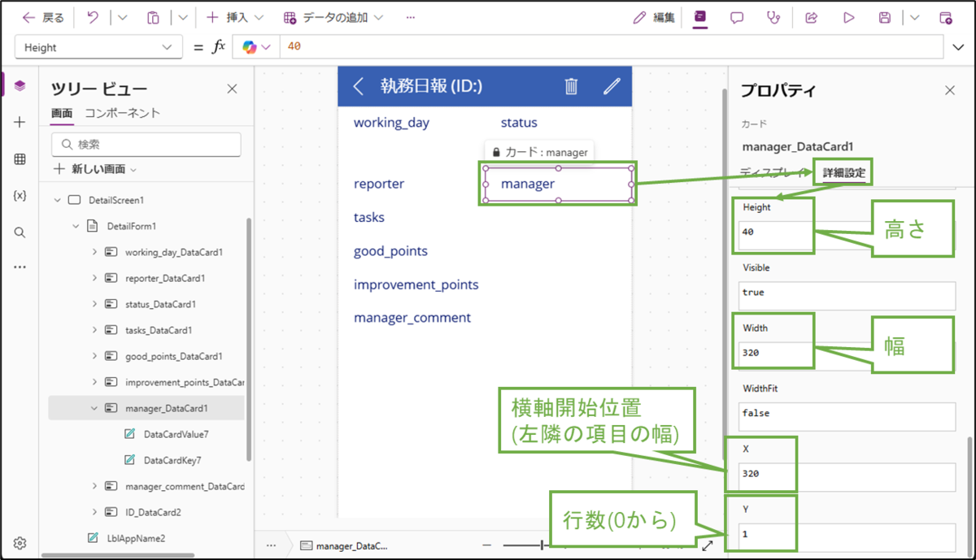
Task: Adjust the canvas zoom slider
Action: pos(542,545)
